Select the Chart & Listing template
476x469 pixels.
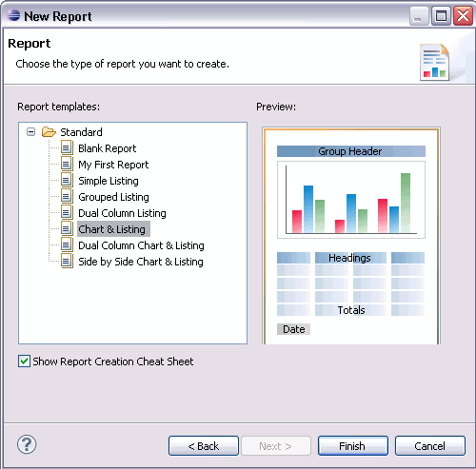[113, 229]
